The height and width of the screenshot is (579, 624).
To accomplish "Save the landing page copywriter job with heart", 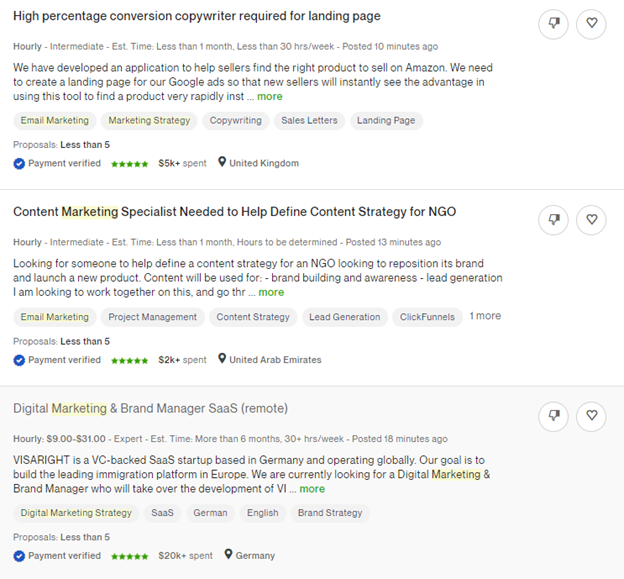I will coord(591,24).
